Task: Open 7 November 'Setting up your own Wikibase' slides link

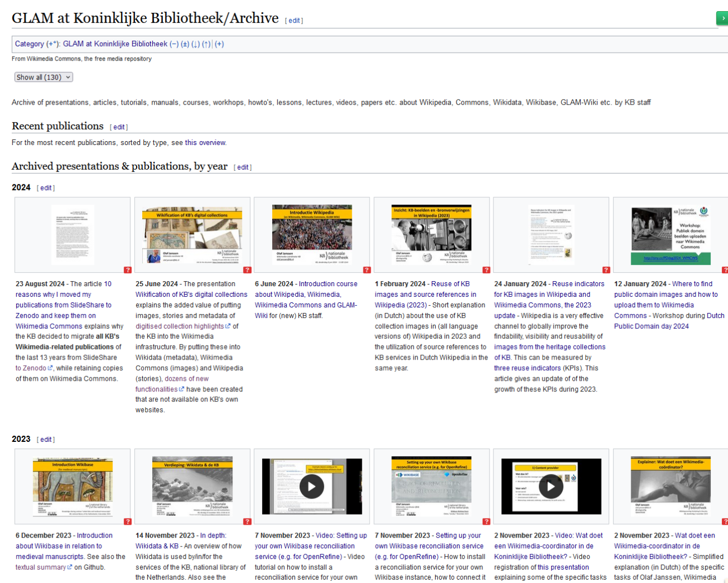Action: [429, 546]
